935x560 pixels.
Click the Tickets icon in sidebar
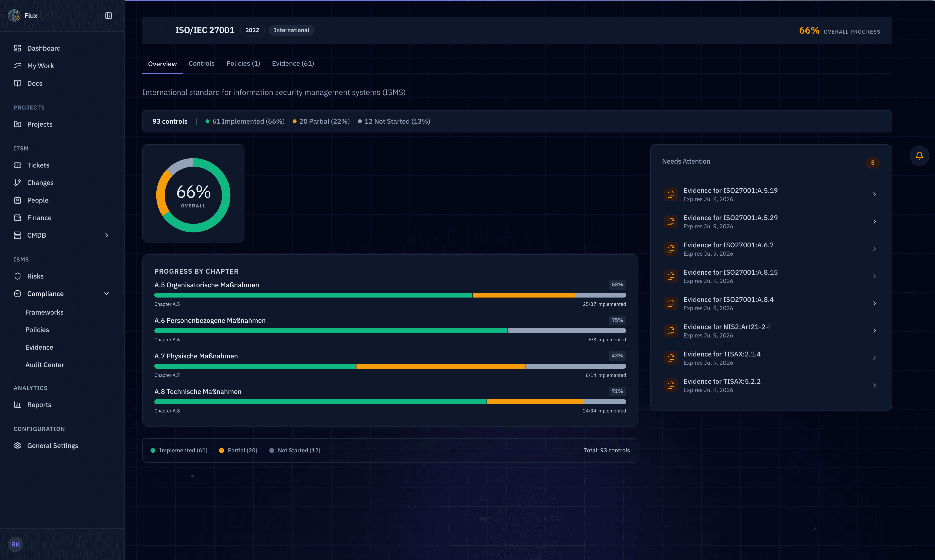pyautogui.click(x=17, y=165)
